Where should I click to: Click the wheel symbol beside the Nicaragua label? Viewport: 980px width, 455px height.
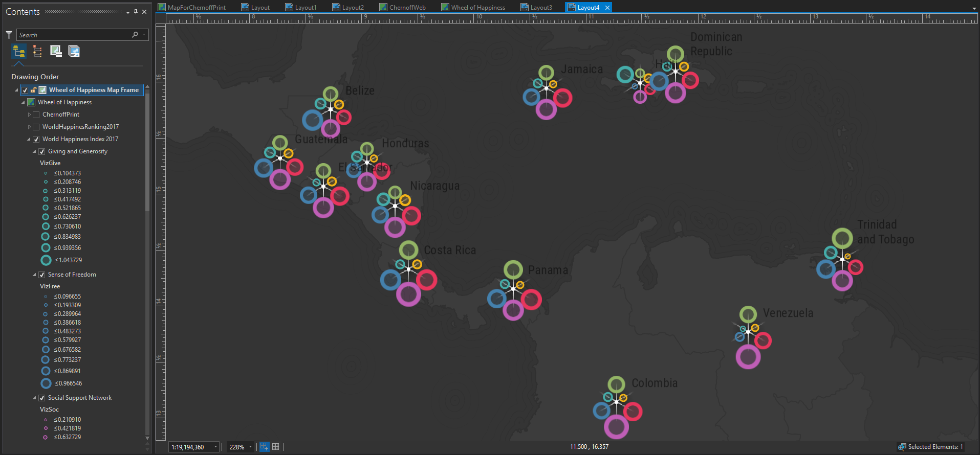tap(396, 211)
